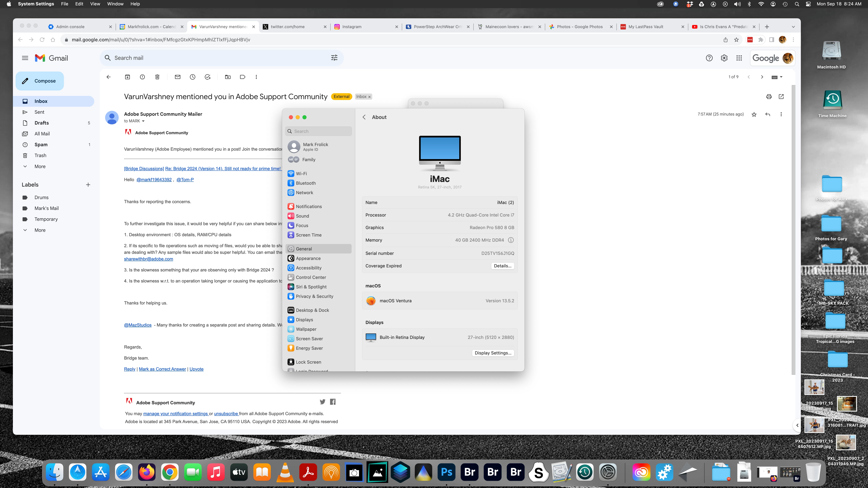Click the Snooze clock icon

pyautogui.click(x=192, y=77)
